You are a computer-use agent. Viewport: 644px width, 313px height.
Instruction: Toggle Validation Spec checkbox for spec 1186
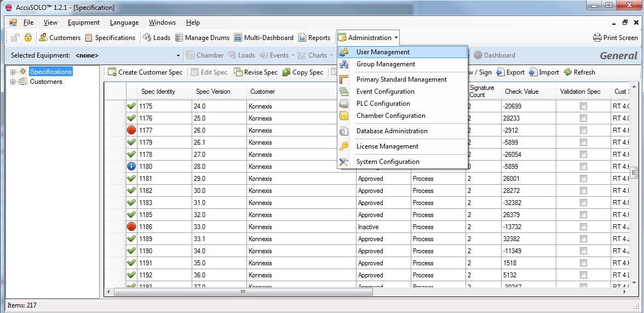[583, 227]
